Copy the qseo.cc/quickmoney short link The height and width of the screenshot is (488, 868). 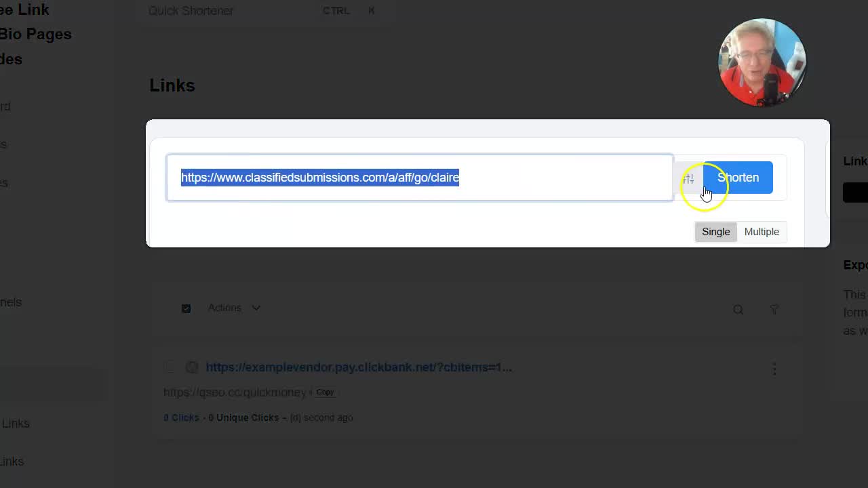point(325,392)
